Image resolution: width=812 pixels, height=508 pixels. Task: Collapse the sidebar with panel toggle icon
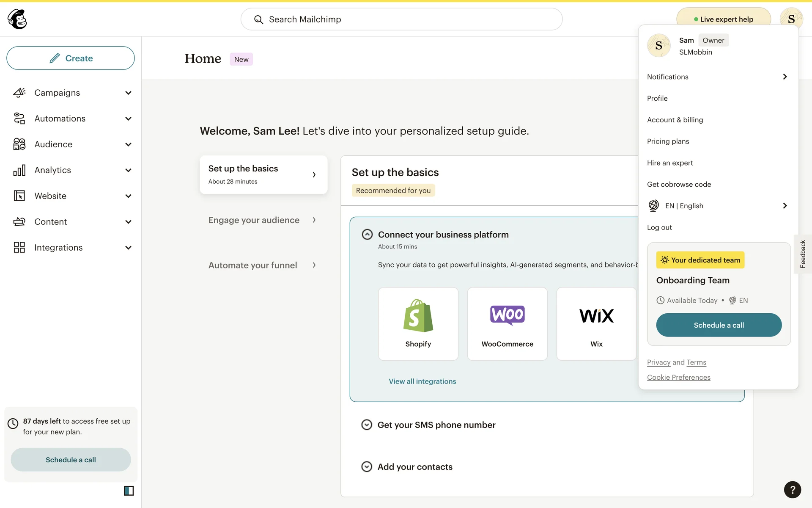tap(129, 491)
